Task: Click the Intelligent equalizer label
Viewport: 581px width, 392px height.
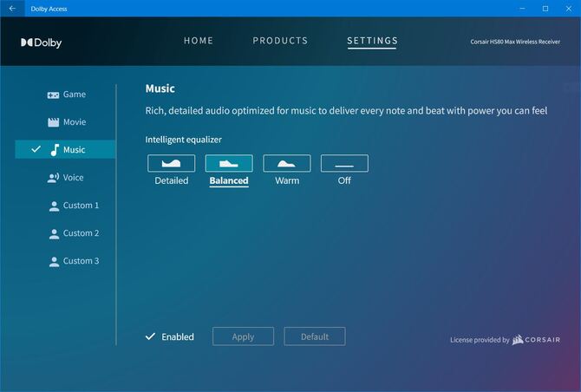Action: (x=184, y=140)
